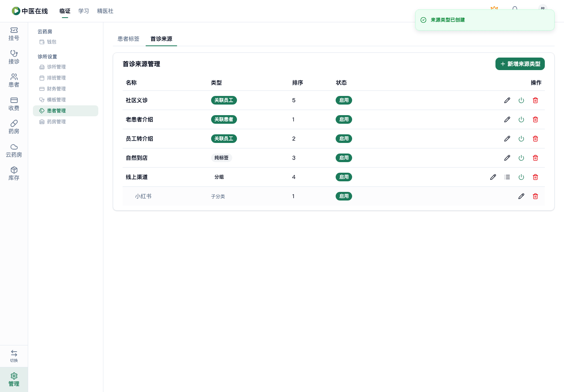Screen dimensions: 564x392
Task: Open the 精医社 top navigation tab
Action: [x=105, y=11]
